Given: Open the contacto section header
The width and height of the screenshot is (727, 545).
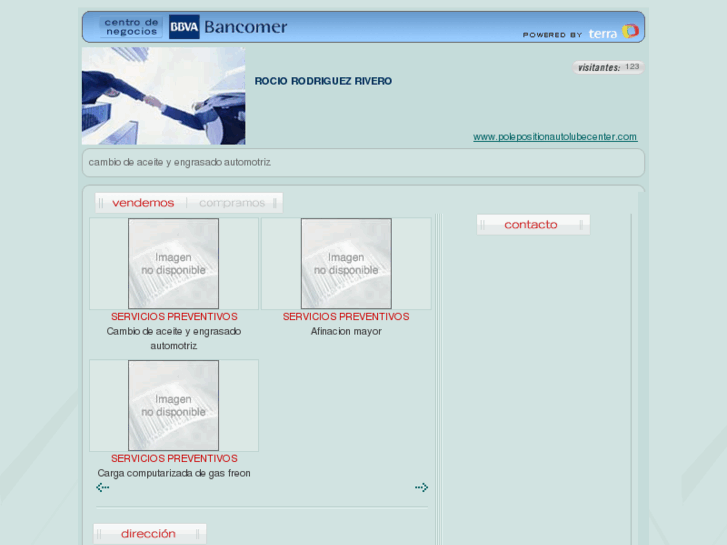Looking at the screenshot, I should tap(533, 224).
